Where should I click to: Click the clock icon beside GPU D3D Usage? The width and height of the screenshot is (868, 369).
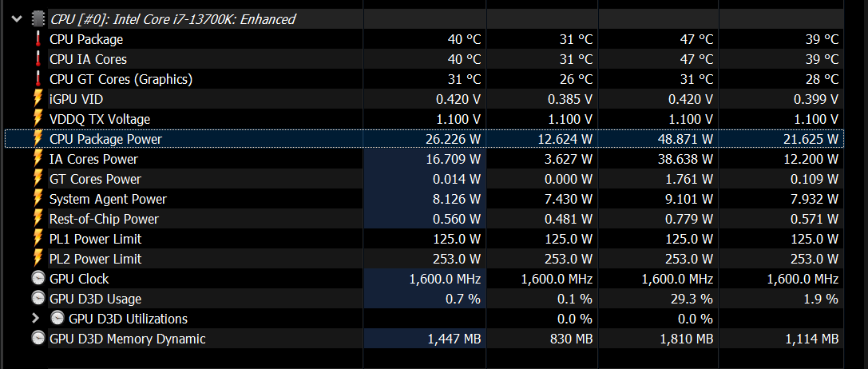[38, 298]
